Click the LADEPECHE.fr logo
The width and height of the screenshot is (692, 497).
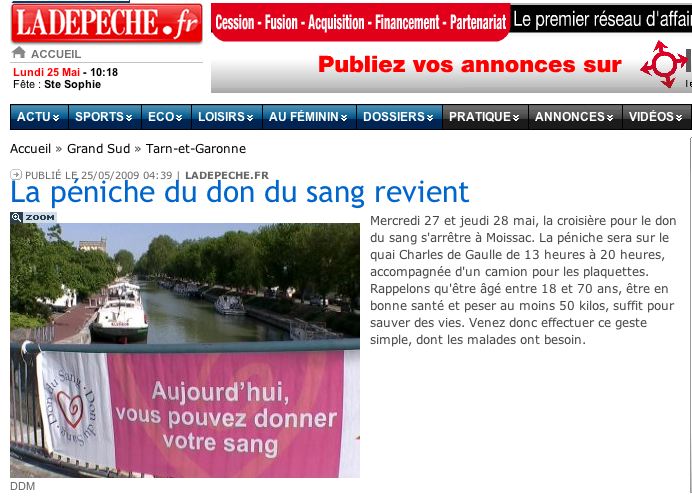[107, 23]
